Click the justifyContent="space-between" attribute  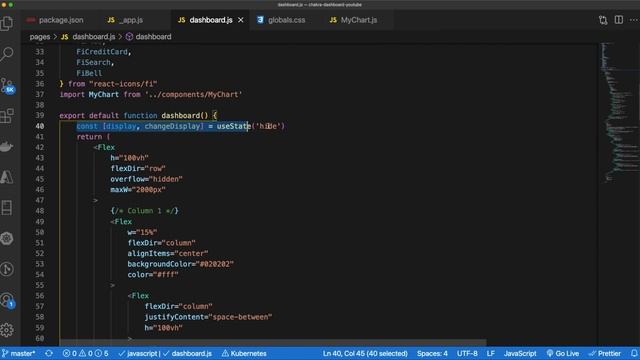(x=208, y=317)
